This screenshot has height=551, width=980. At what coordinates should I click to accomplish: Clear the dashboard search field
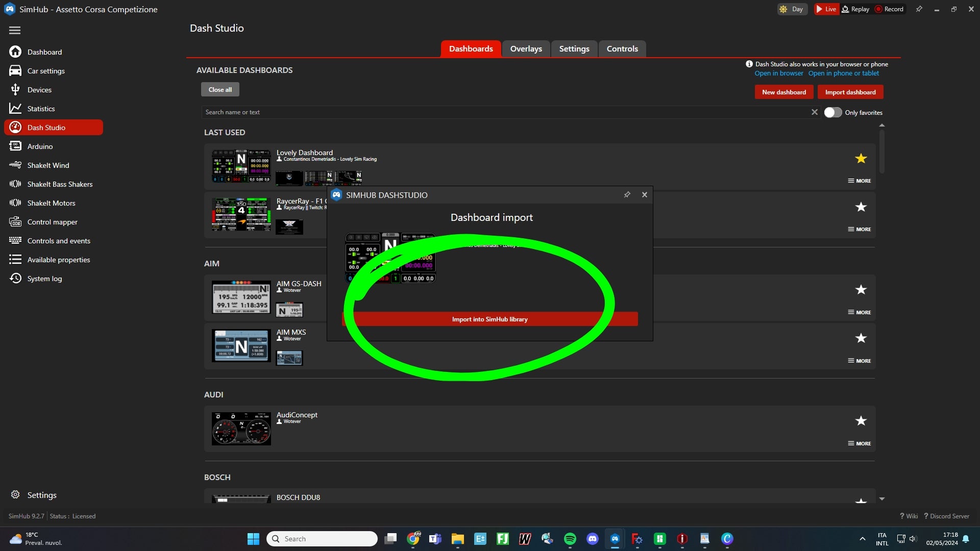tap(815, 112)
